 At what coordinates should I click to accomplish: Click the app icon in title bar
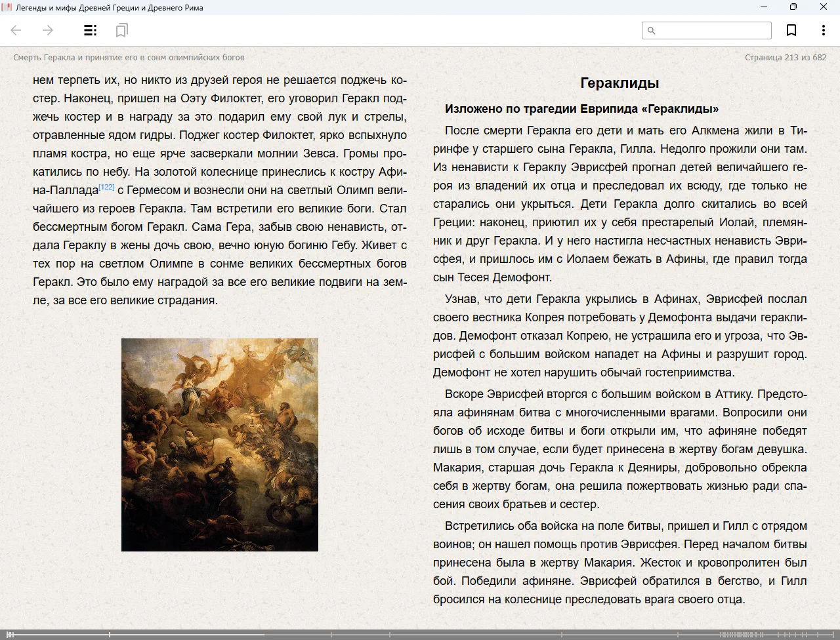(x=7, y=7)
